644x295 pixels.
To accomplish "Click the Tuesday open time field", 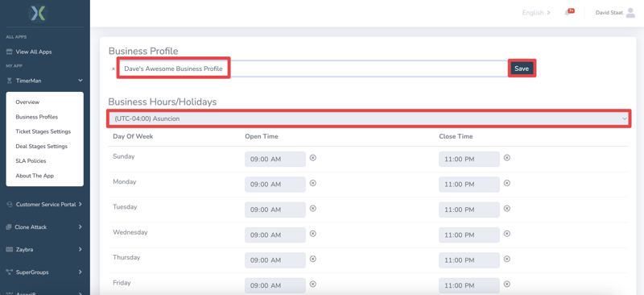I will click(x=275, y=210).
